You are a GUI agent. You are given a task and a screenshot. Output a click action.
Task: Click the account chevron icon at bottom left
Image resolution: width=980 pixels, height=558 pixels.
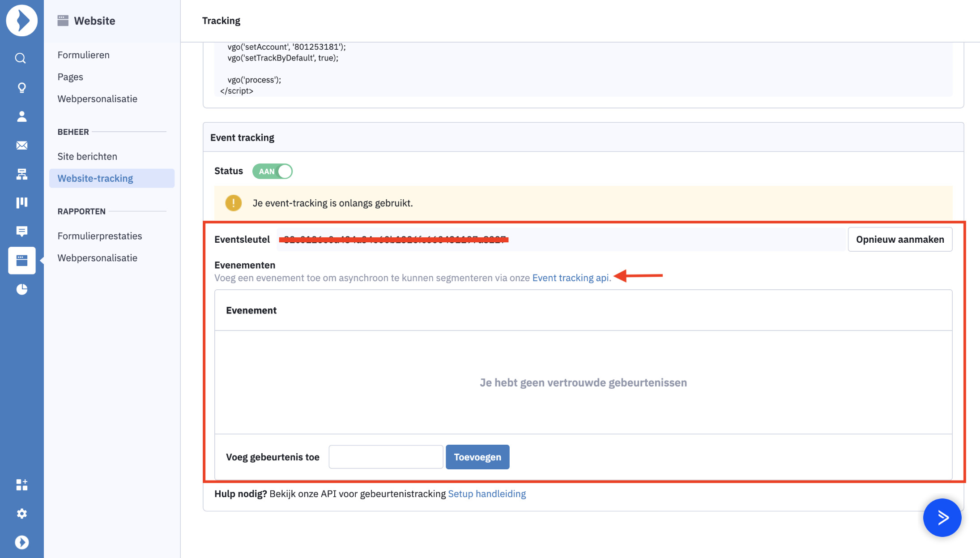21,542
